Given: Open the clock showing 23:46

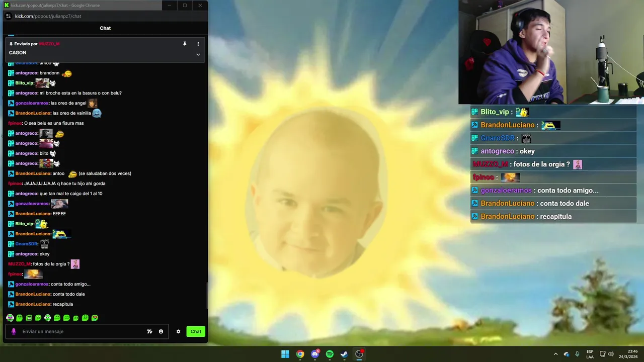Looking at the screenshot, I should [629, 354].
